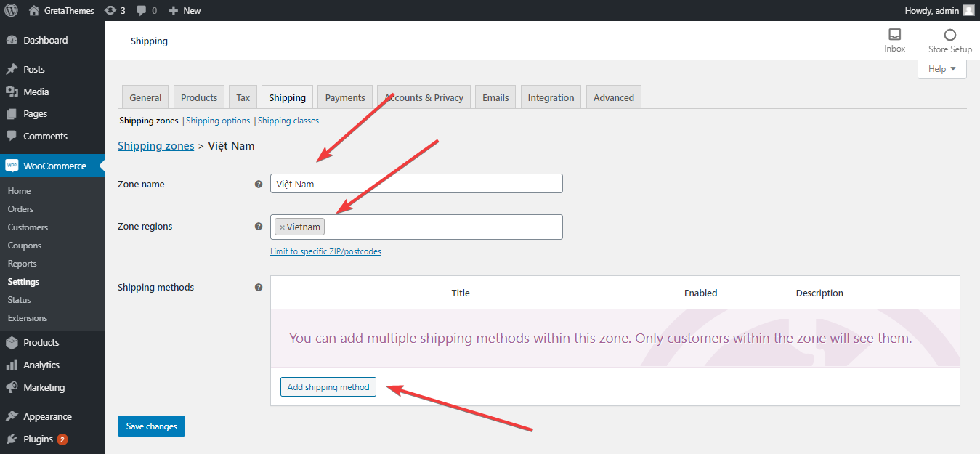This screenshot has height=454, width=980.
Task: Open the Howdy, admin account menu
Action: pyautogui.click(x=939, y=10)
